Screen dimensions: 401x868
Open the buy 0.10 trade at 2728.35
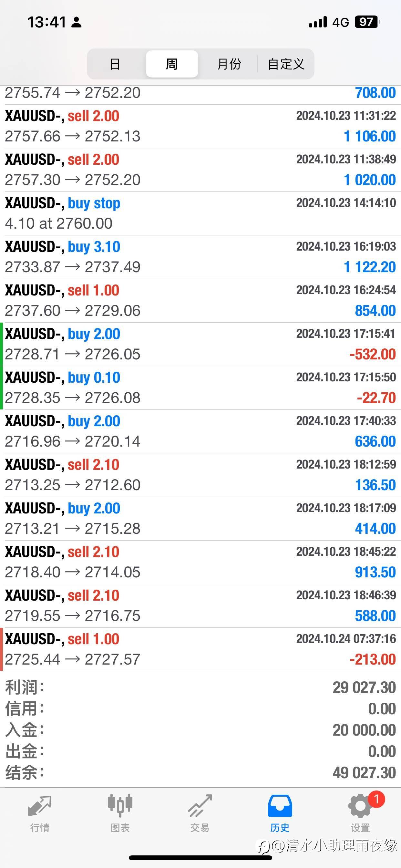[x=200, y=387]
